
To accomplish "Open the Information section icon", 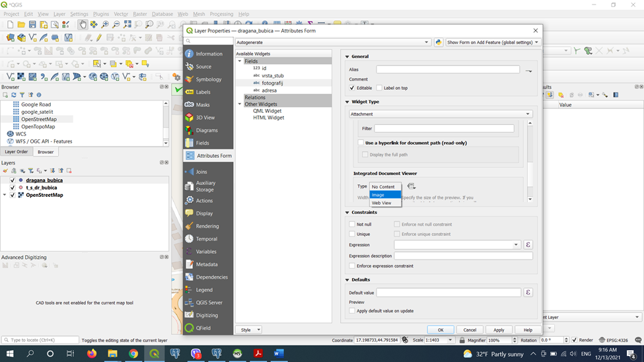I will coord(189,54).
